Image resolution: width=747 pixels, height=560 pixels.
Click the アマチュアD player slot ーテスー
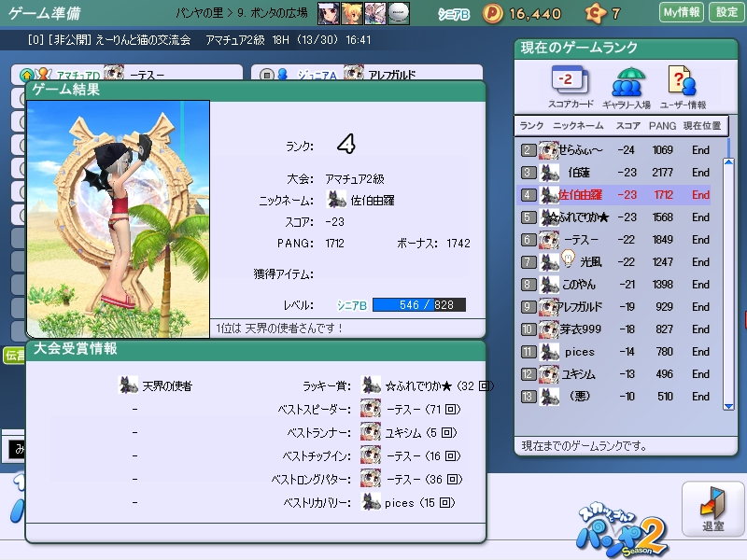coord(127,73)
